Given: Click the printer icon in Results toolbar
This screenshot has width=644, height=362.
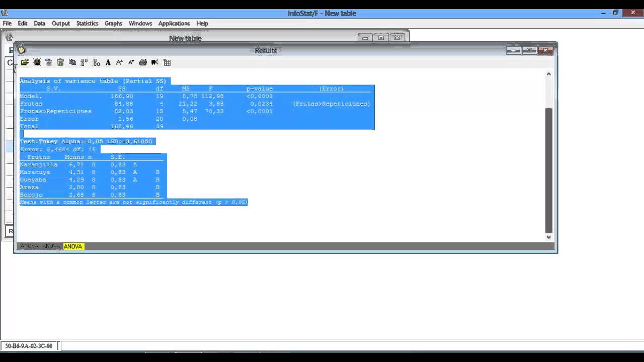Looking at the screenshot, I should [143, 62].
